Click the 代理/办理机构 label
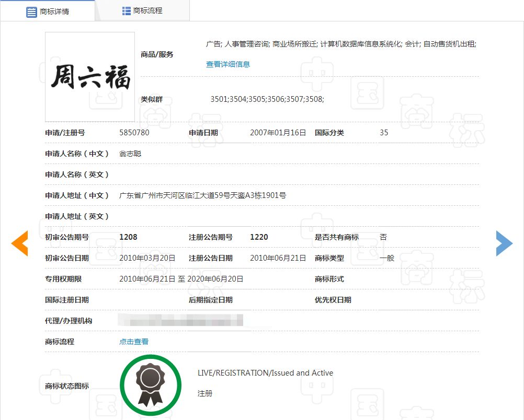The image size is (524, 420). tap(69, 321)
